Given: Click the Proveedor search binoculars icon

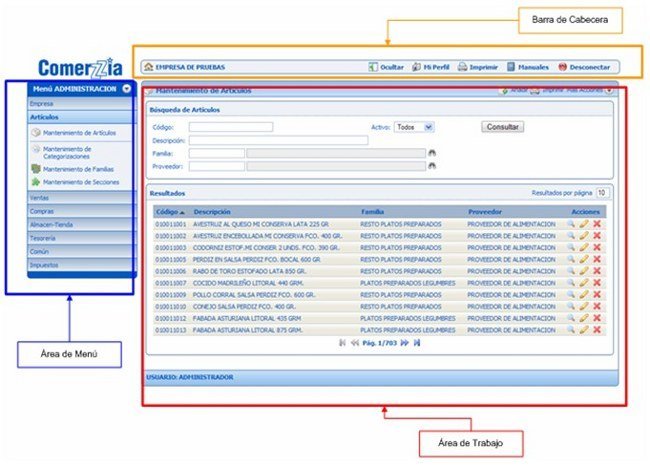Looking at the screenshot, I should [432, 166].
